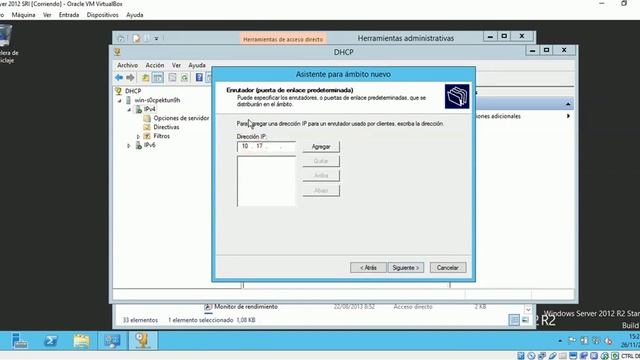The width and height of the screenshot is (640, 360).
Task: Collapse the IPv4 tree node
Action: pos(129,109)
